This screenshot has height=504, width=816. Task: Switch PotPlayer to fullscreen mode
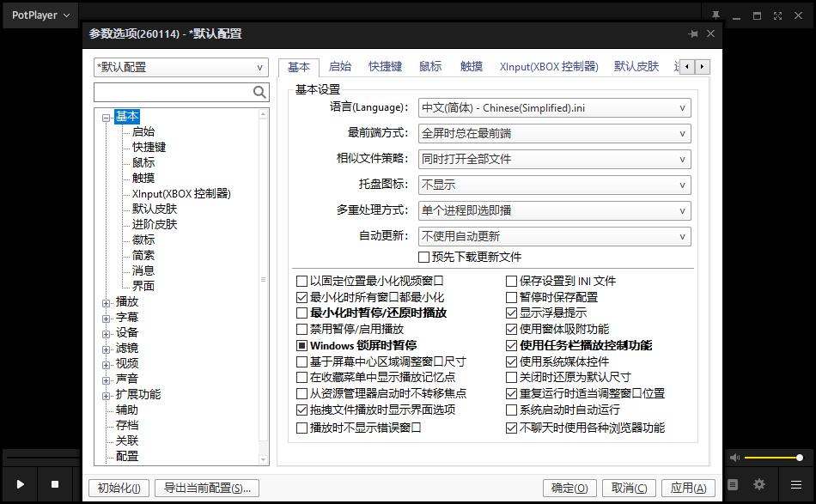777,15
